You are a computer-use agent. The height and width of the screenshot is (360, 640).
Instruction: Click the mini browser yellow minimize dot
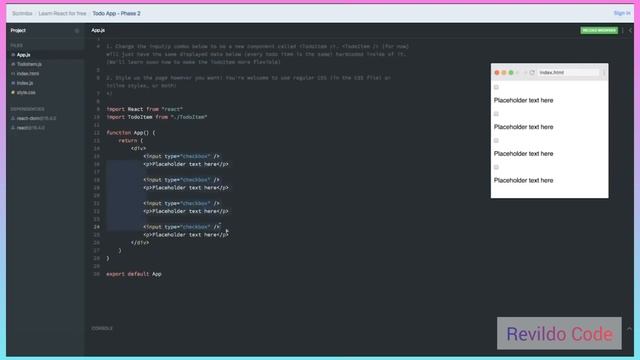(504, 73)
